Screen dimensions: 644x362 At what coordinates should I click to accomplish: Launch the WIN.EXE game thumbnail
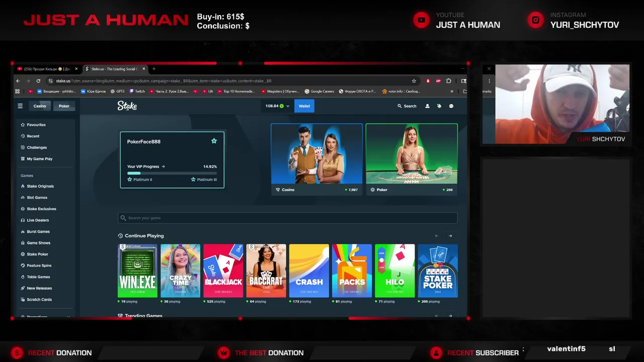[x=137, y=271]
